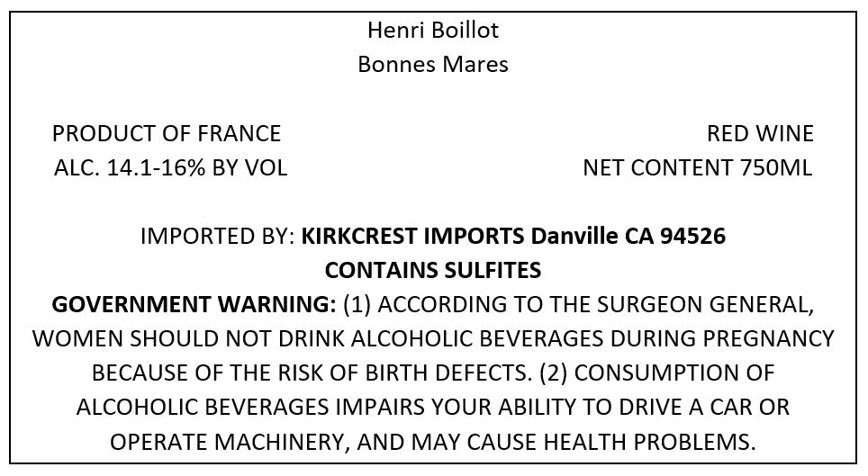The height and width of the screenshot is (476, 868).
Task: Click the (1) marker in warning
Action: (357, 305)
